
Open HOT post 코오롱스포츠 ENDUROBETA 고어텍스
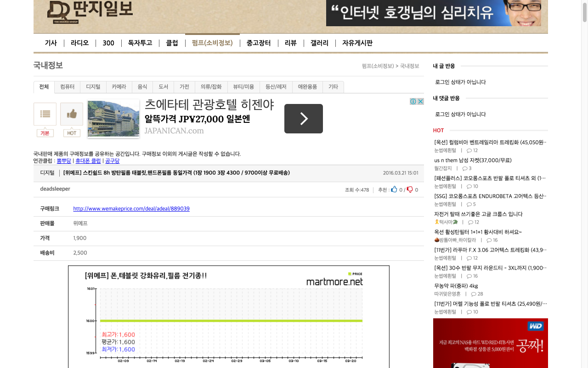[490, 196]
